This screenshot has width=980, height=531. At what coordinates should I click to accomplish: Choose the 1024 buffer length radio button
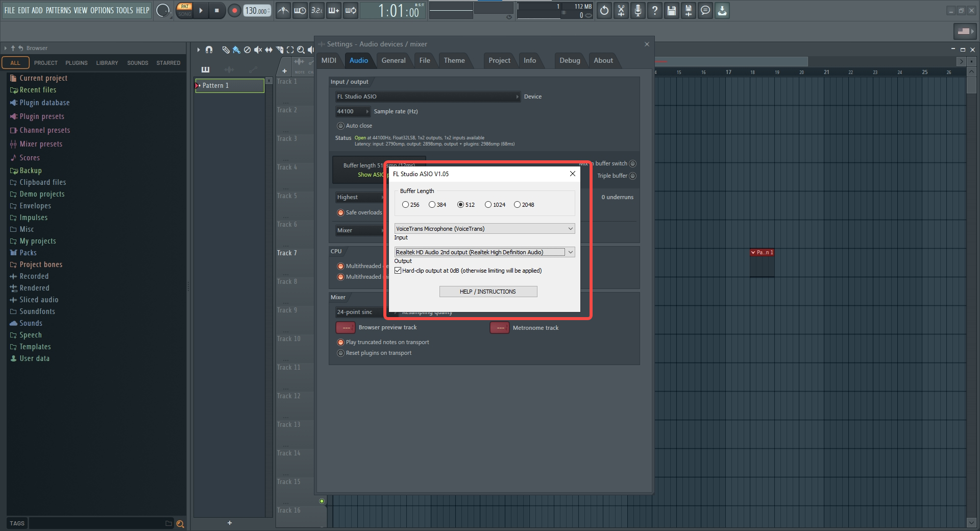point(488,205)
